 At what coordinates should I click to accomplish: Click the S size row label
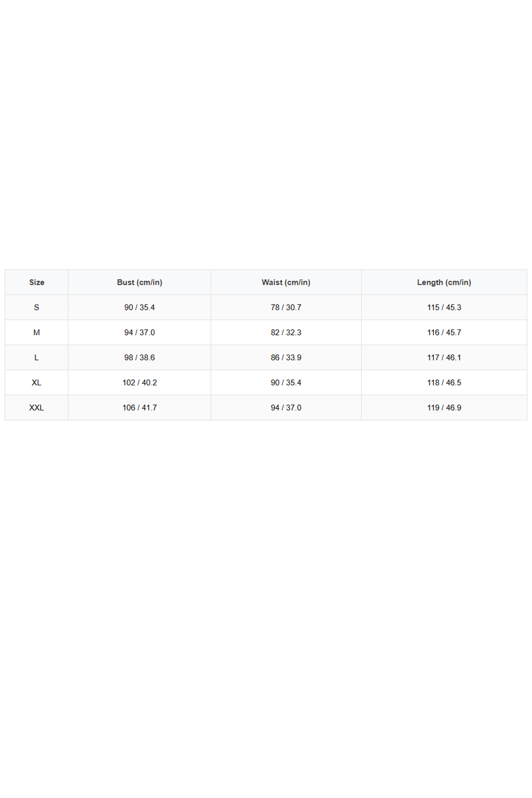point(37,308)
